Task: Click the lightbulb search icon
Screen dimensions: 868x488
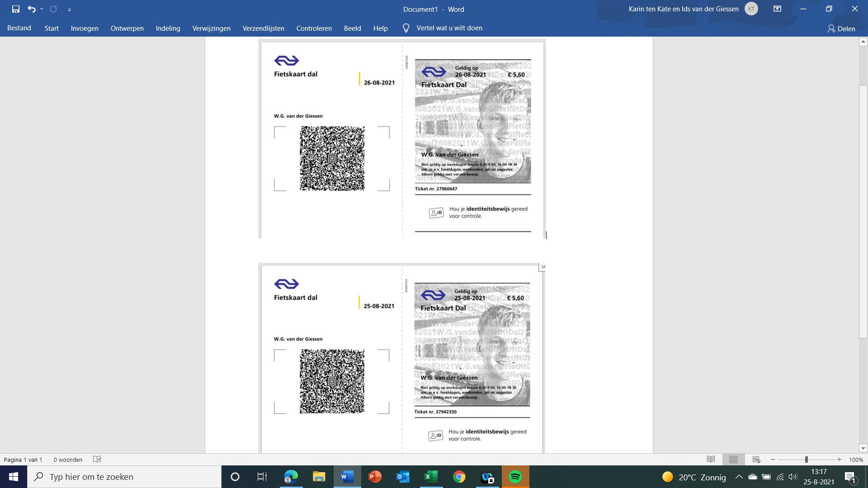Action: [406, 28]
